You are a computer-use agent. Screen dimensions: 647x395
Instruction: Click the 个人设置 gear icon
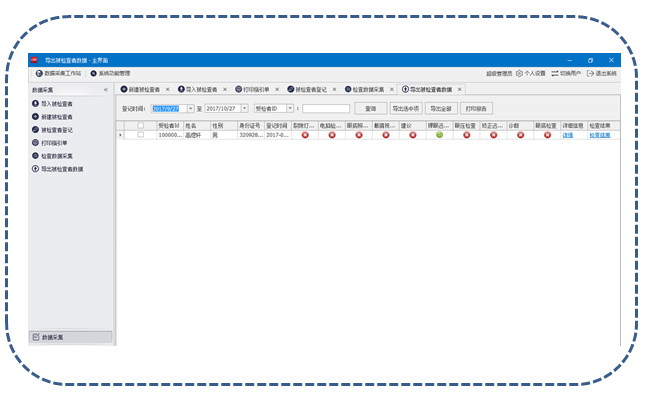(519, 73)
